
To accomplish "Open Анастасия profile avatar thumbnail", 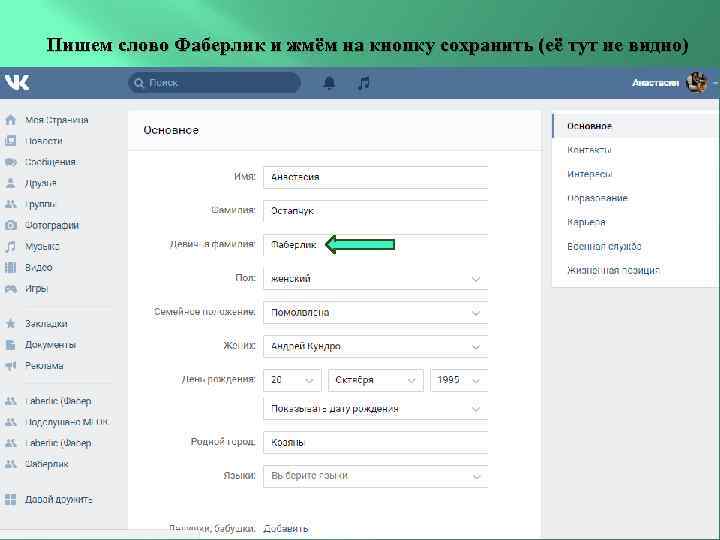I will pyautogui.click(x=696, y=83).
